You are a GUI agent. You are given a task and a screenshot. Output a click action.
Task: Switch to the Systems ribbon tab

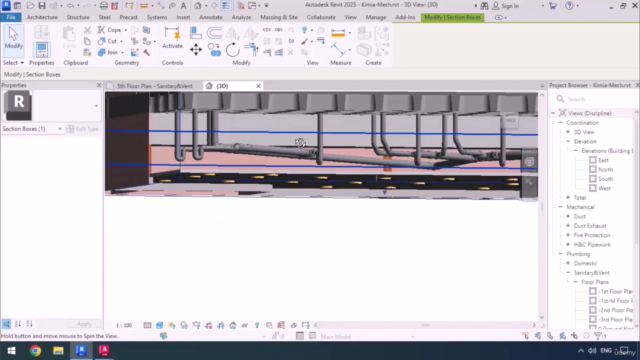coord(157,17)
